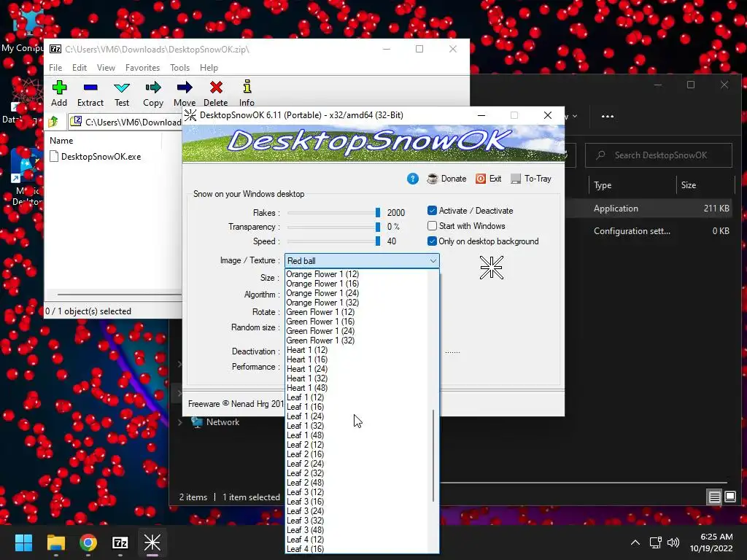Switch Explorer to large thumbnails view icon
747x560 pixels.
pos(729,497)
